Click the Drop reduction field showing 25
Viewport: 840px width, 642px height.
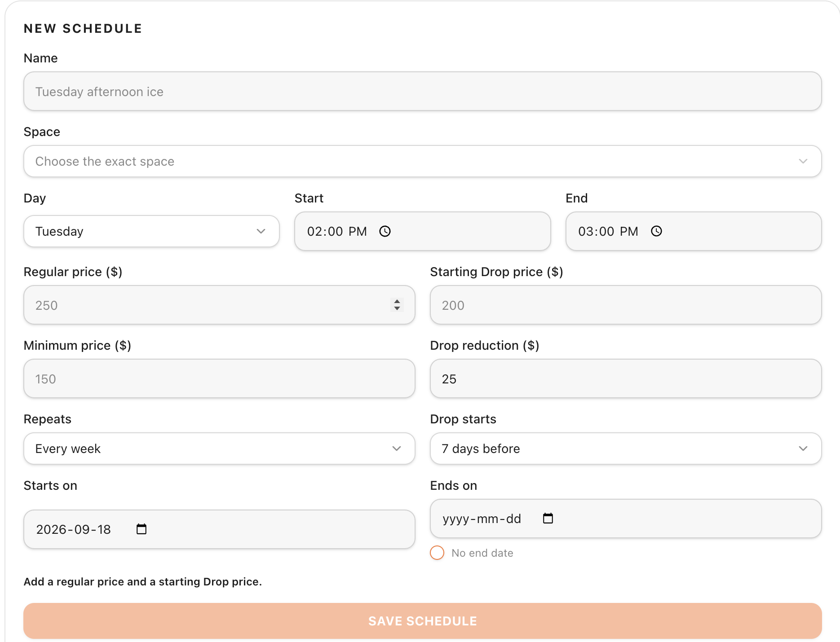point(626,378)
